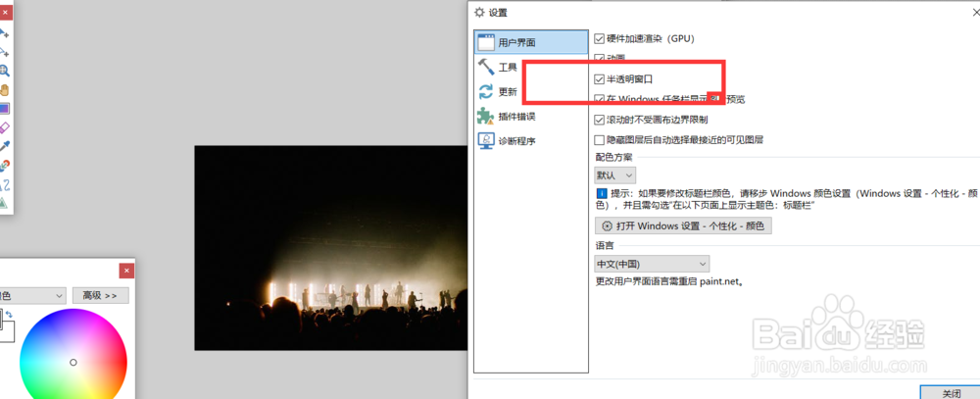Close the Tools window
Image resolution: width=980 pixels, height=399 pixels.
tap(6, 14)
